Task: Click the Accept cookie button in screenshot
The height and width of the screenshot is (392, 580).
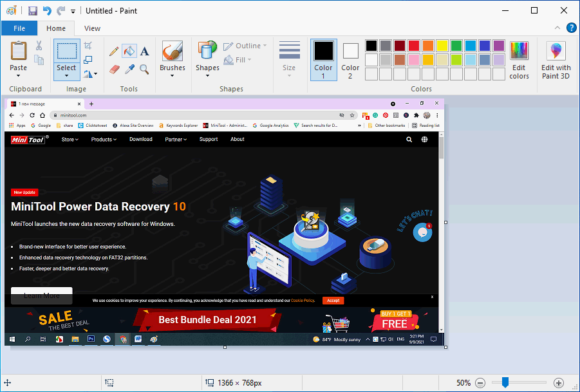Action: (x=333, y=301)
